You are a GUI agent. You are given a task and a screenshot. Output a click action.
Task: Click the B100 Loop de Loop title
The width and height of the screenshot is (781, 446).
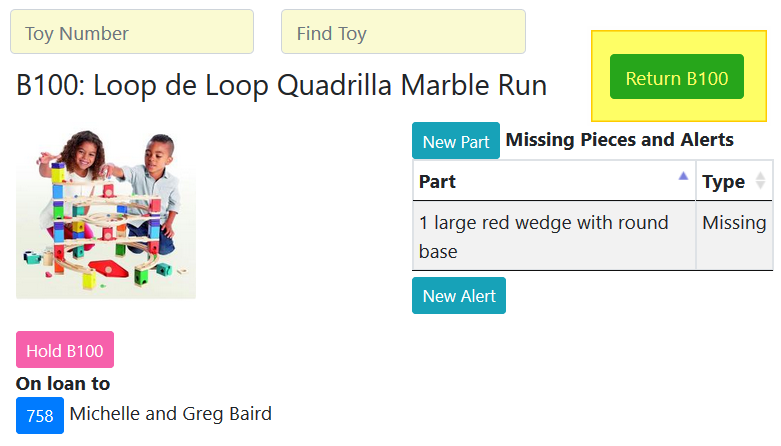tap(282, 85)
